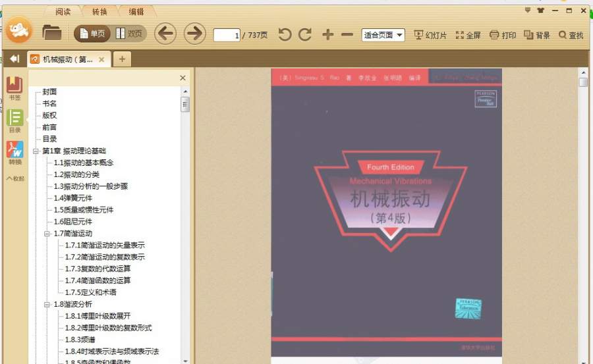Close the outline panel
This screenshot has width=593, height=364.
(183, 78)
